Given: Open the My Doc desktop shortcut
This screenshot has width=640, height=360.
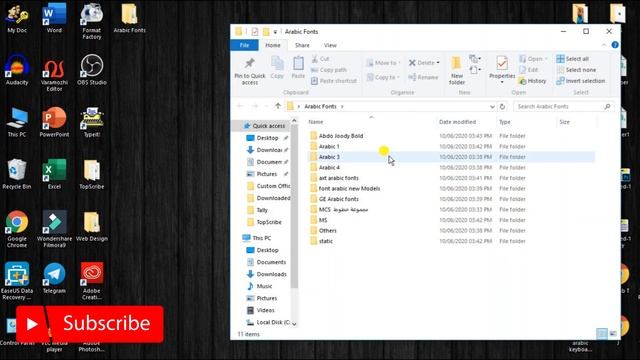Looking at the screenshot, I should click(x=17, y=19).
